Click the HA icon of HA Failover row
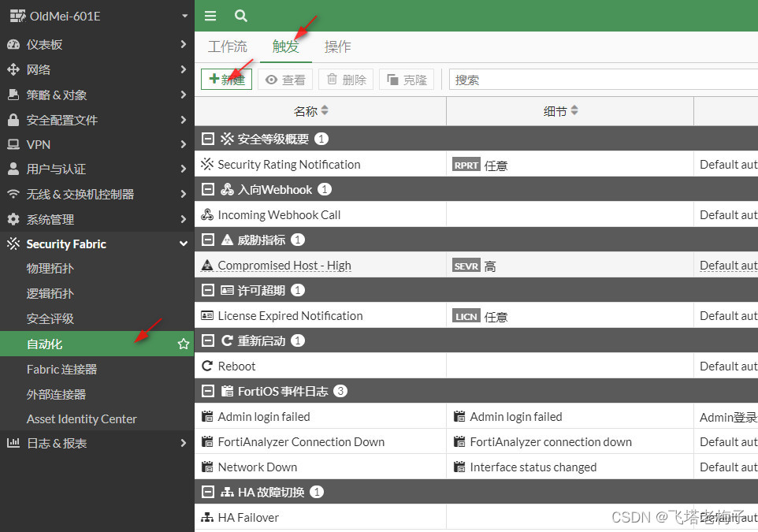The image size is (758, 532). click(207, 517)
